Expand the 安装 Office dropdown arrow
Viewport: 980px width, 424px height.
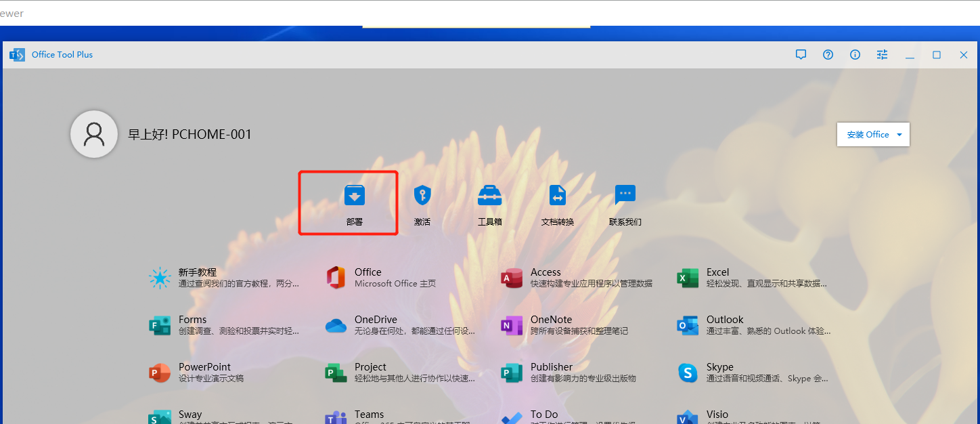click(899, 135)
